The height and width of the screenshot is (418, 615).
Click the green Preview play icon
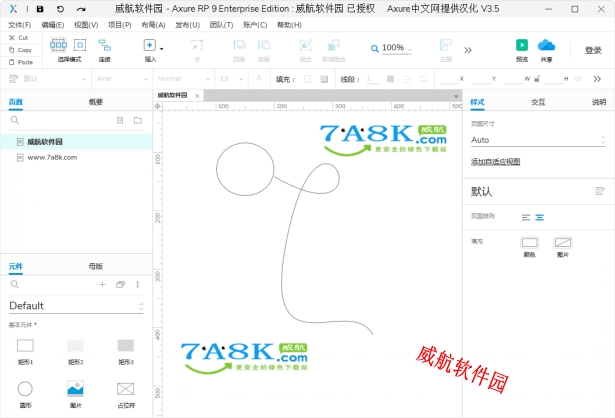(x=522, y=45)
